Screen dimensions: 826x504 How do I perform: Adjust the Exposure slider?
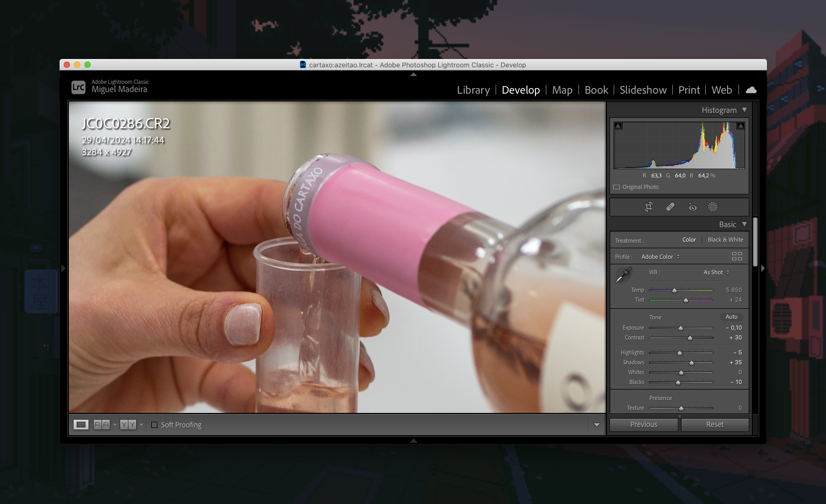(x=681, y=328)
